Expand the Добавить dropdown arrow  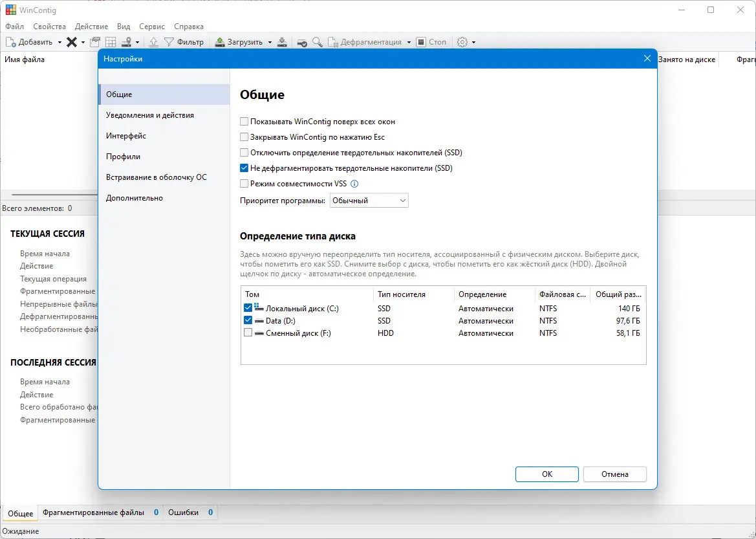pyautogui.click(x=59, y=42)
